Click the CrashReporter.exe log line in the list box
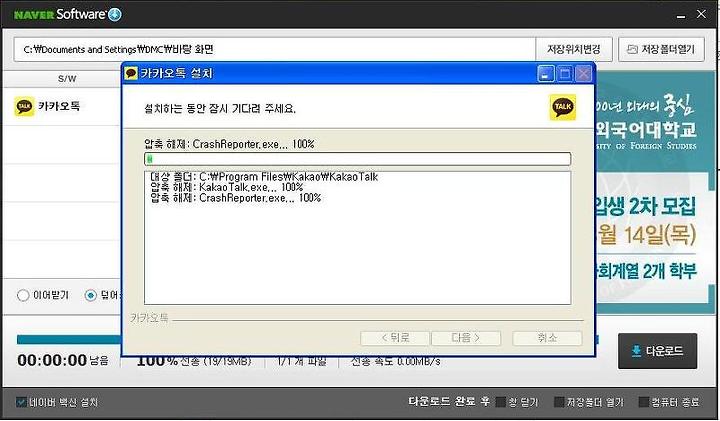Screen dimensions: 720x421 tap(236, 198)
